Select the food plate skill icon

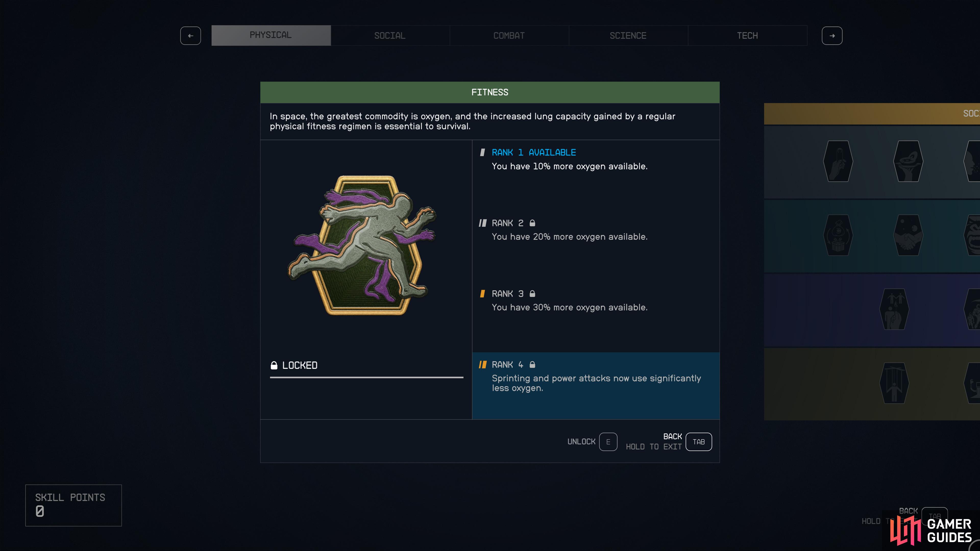(908, 161)
